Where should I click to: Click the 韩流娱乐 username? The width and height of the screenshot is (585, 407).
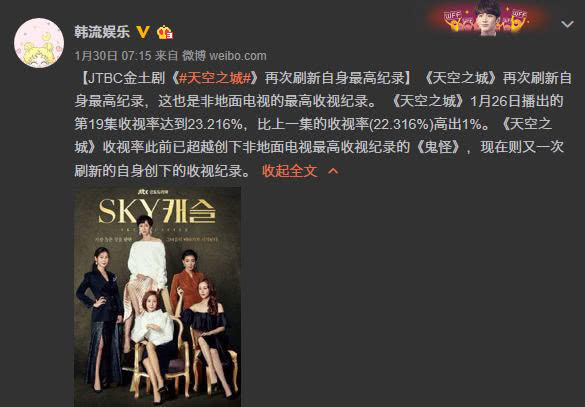(102, 32)
